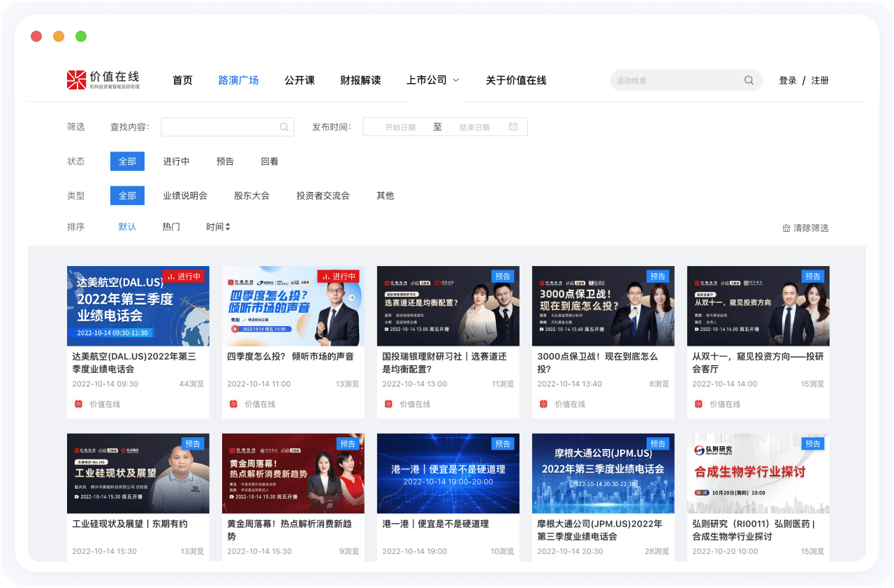
Task: Click date 2022-10-14 13:40 on card
Action: 570,384
